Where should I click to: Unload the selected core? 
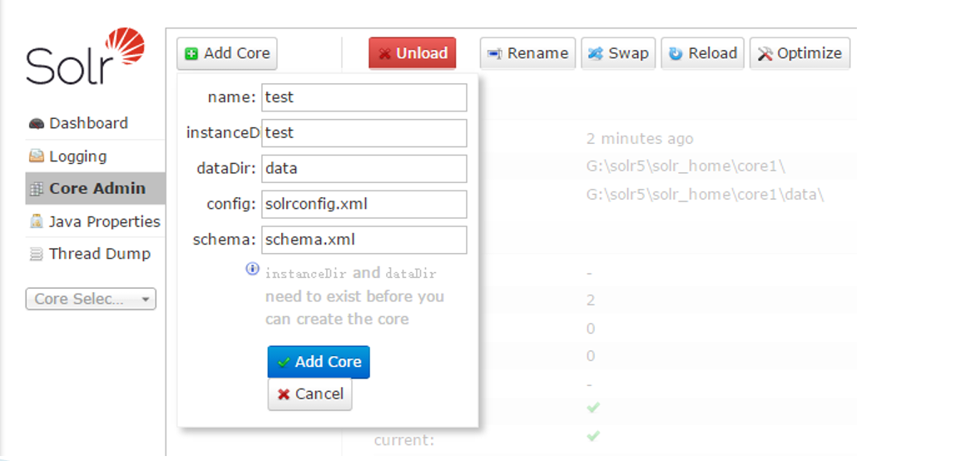coord(413,53)
